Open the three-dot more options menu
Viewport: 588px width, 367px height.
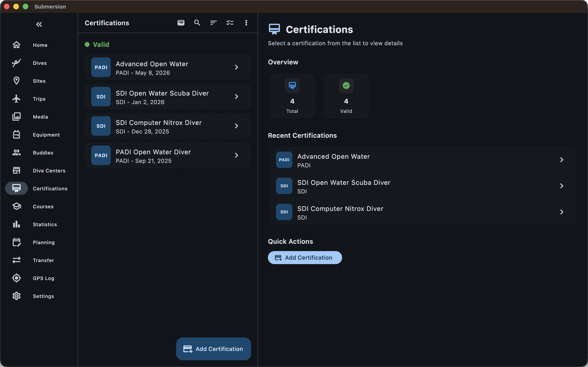click(246, 23)
